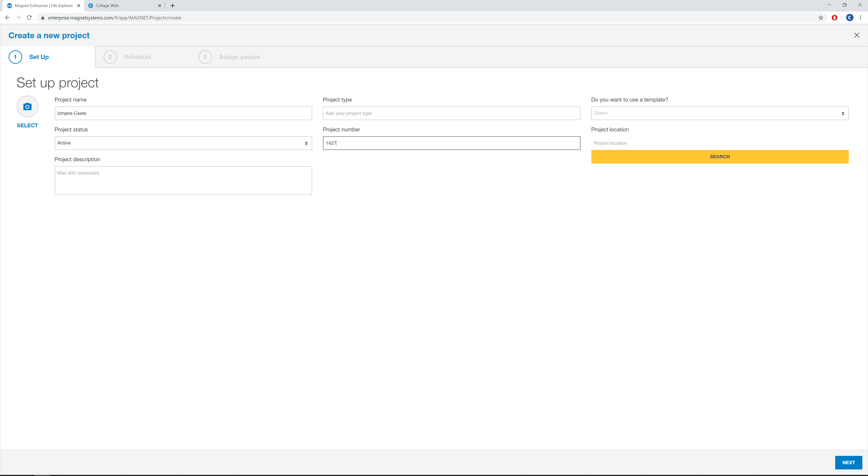Click the camera photo upload icon

click(27, 107)
